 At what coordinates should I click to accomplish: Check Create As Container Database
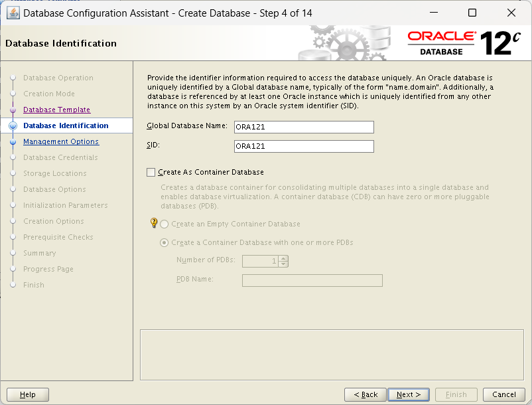coord(151,172)
